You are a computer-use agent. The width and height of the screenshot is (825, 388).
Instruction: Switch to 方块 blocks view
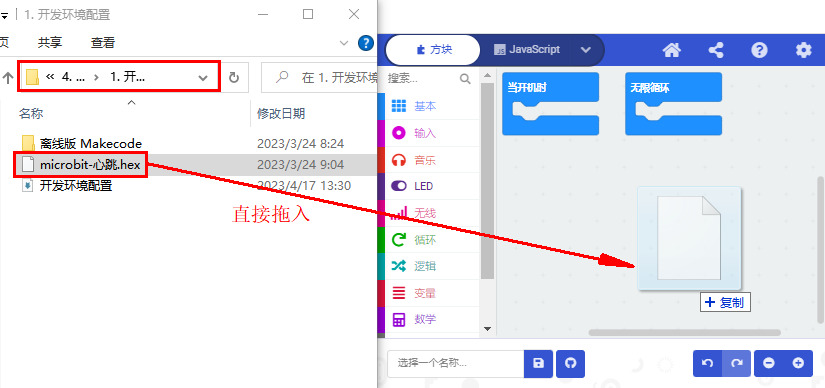click(433, 50)
